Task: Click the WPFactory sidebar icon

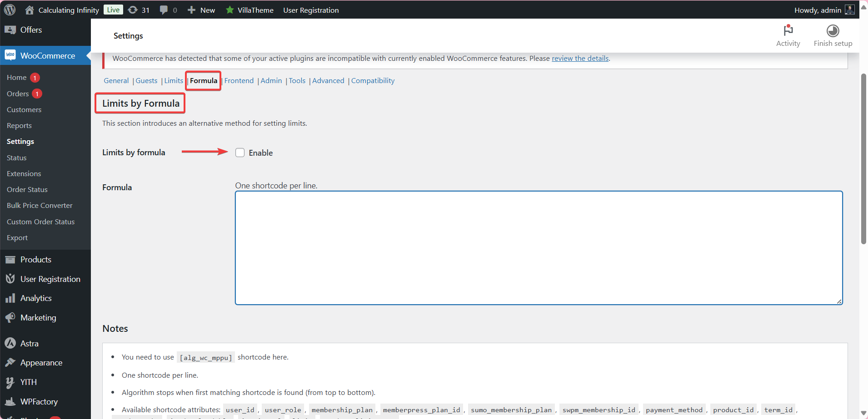Action: (x=10, y=401)
